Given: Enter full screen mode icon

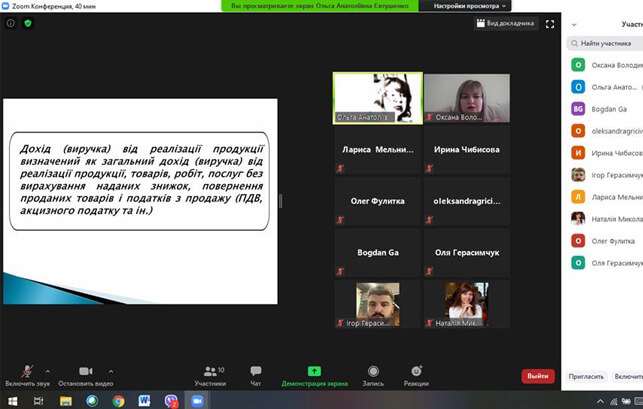Looking at the screenshot, I should [x=550, y=23].
